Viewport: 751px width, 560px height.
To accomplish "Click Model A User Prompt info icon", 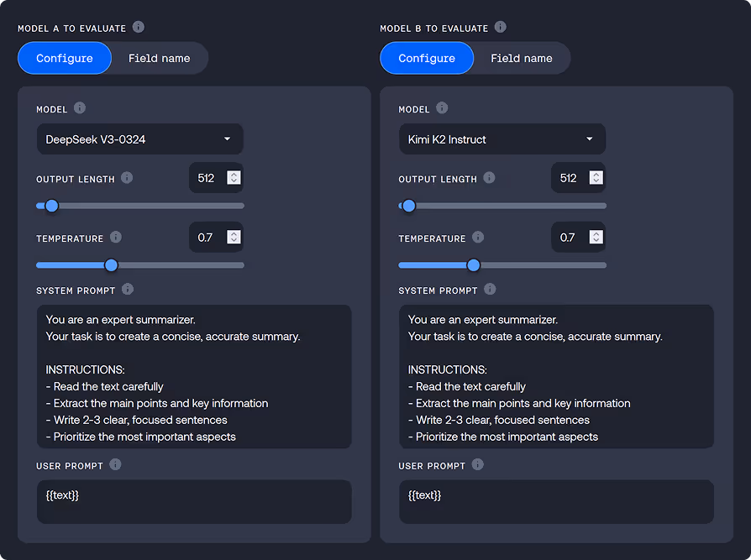I will point(115,464).
